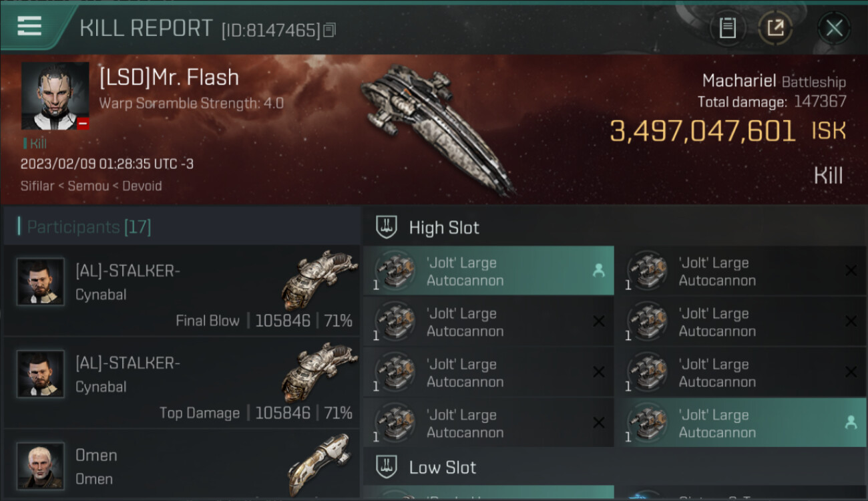The image size is (868, 501).
Task: Click the Sifilar location link
Action: click(x=37, y=186)
